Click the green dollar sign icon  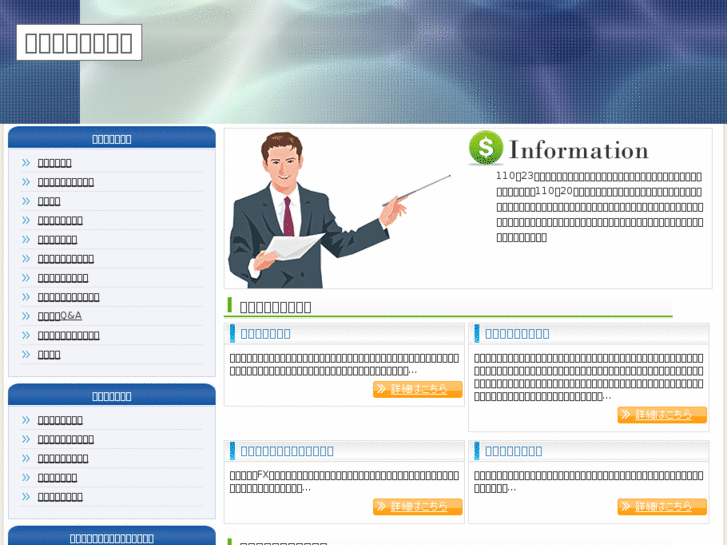(x=486, y=148)
